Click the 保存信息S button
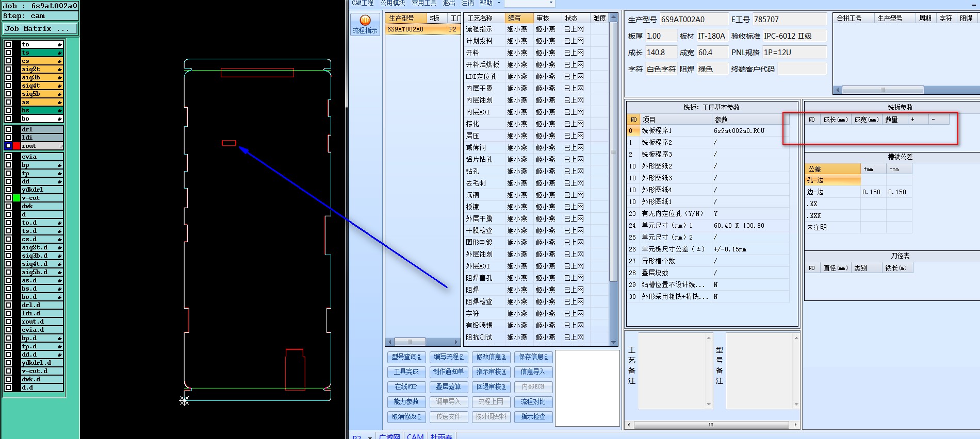The height and width of the screenshot is (439, 980). tap(533, 357)
